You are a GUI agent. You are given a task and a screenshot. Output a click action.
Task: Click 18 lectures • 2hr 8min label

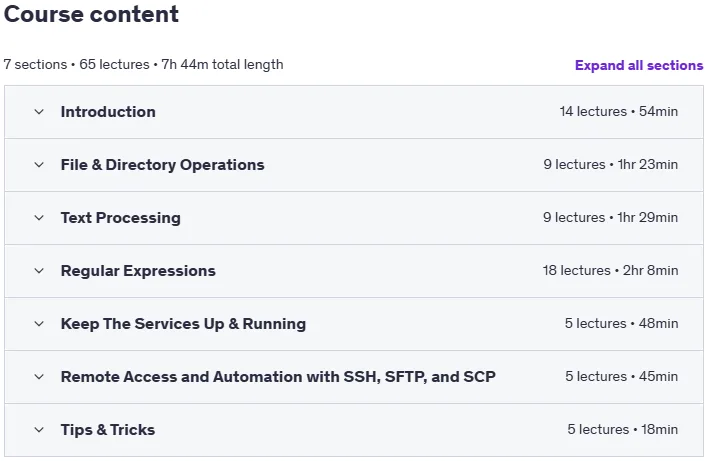610,270
